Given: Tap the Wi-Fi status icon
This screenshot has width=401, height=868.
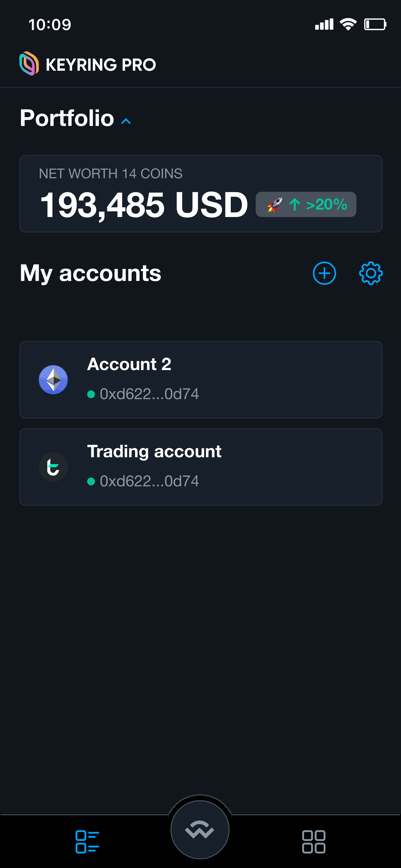Looking at the screenshot, I should [348, 24].
